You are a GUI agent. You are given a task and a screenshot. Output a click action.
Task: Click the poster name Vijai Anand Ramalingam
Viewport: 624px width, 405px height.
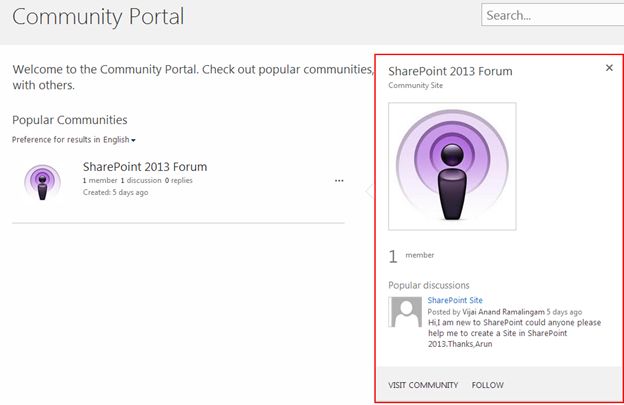(x=503, y=312)
